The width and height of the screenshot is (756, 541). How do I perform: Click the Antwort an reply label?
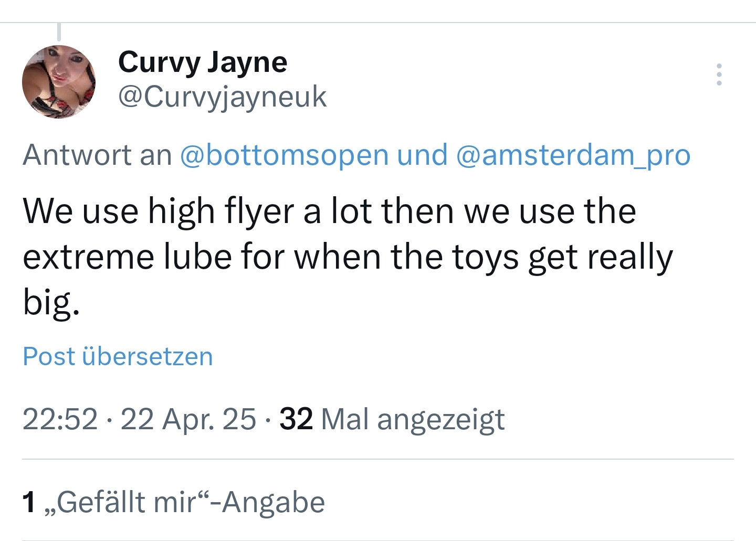pyautogui.click(x=98, y=155)
